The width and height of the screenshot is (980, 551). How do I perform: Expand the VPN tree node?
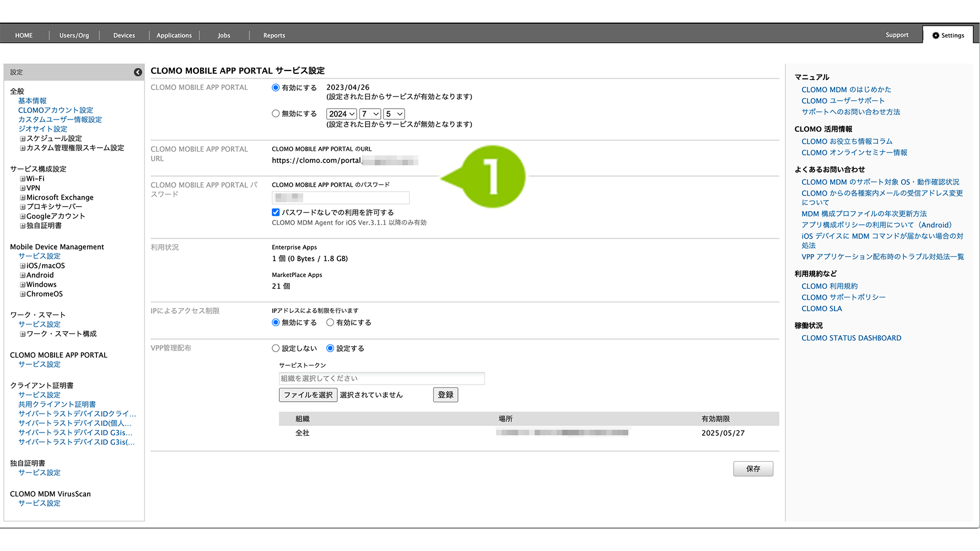[23, 188]
